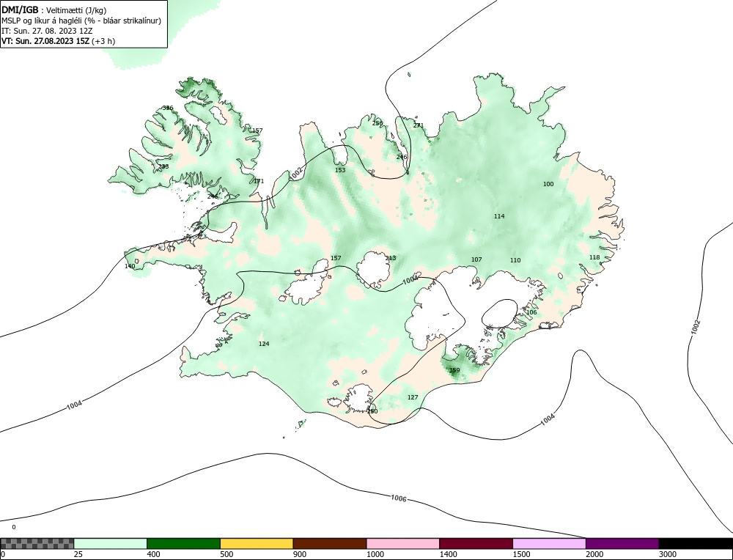
Task: Click the 107 value on the map
Action: (476, 259)
